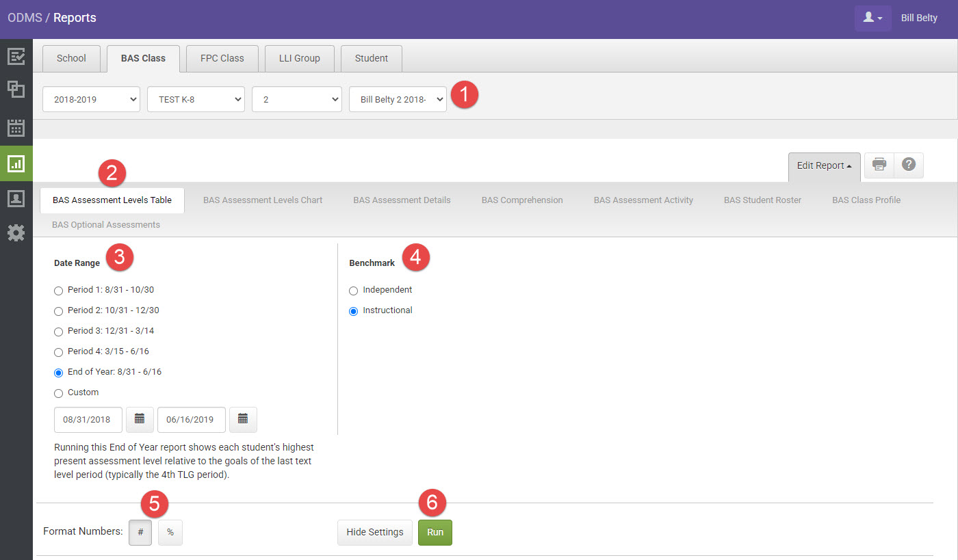Choose Period 1: 8/31 - 10/30 date range
The height and width of the screenshot is (560, 958).
point(58,291)
